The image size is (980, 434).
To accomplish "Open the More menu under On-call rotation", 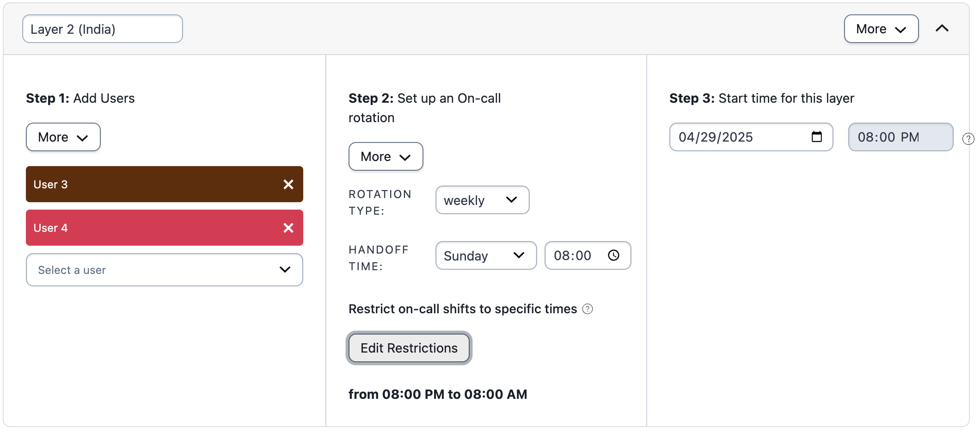I will tap(386, 156).
